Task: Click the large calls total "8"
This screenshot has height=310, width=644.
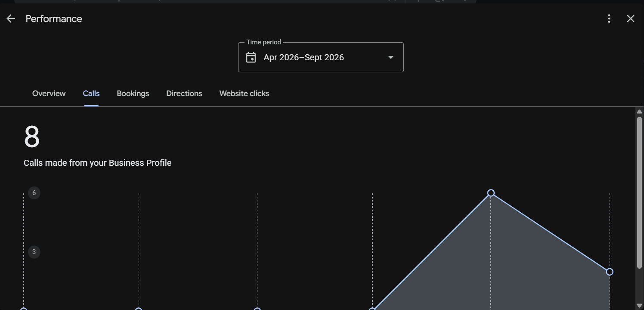Action: (x=32, y=137)
